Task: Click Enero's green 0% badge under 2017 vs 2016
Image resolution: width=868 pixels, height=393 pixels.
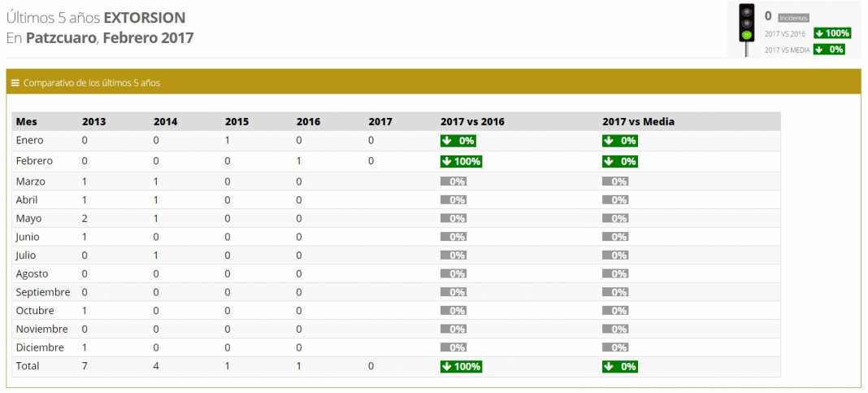Action: coord(458,141)
